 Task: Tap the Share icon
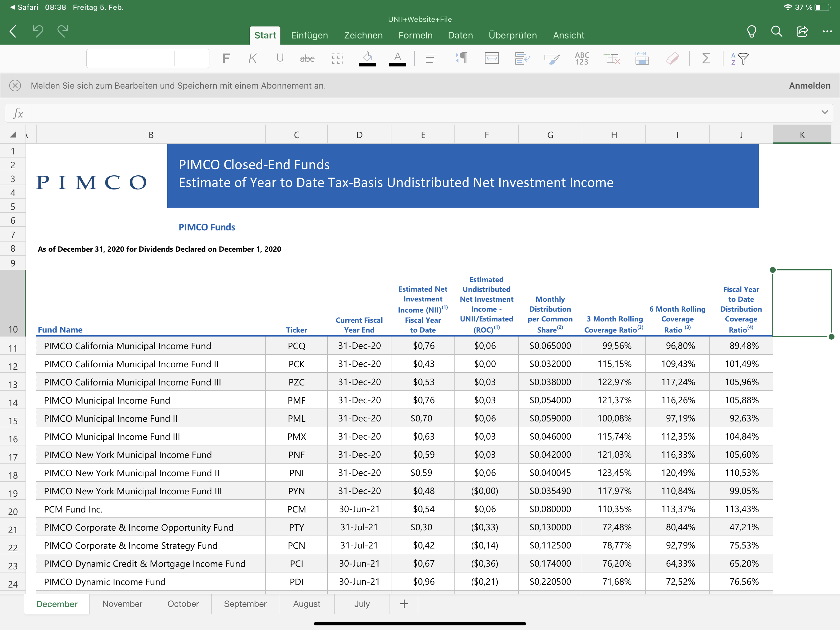[x=802, y=32]
